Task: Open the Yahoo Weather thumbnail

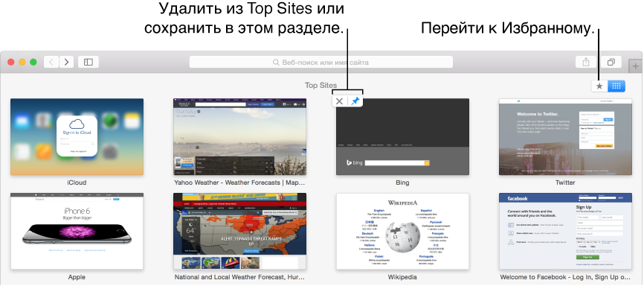Action: pyautogui.click(x=240, y=136)
